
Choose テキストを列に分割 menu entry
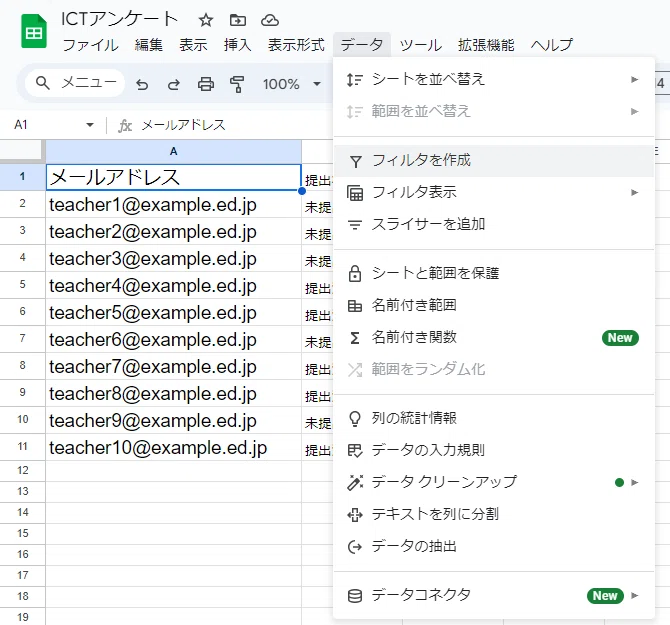pos(494,514)
